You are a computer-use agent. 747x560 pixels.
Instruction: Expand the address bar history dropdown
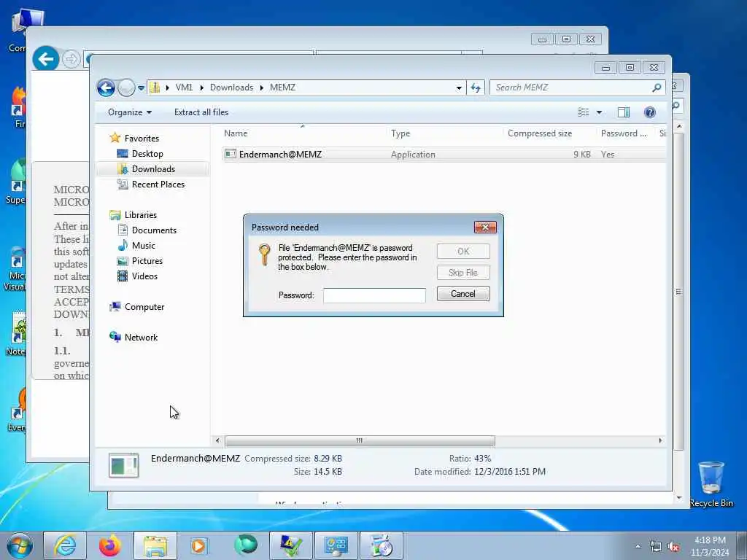click(459, 87)
